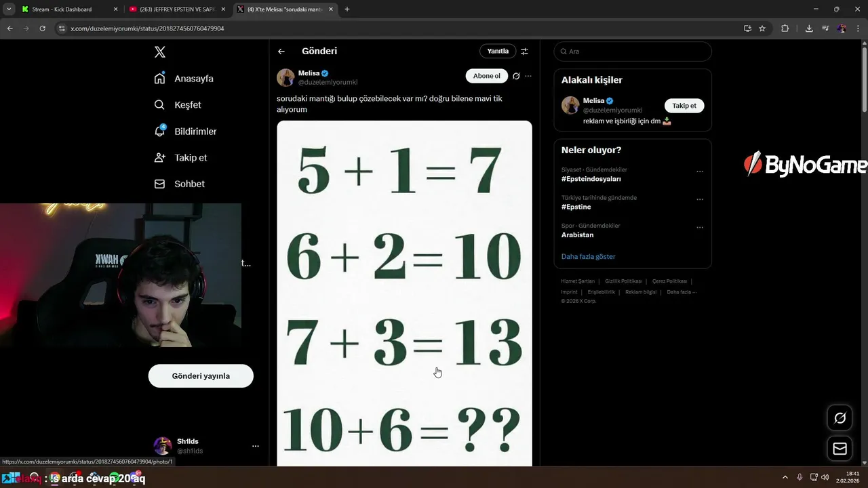Open the browser downloads icon

click(809, 28)
